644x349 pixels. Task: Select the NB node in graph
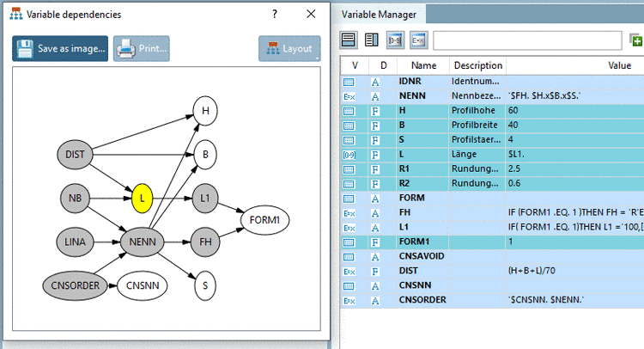pyautogui.click(x=75, y=198)
